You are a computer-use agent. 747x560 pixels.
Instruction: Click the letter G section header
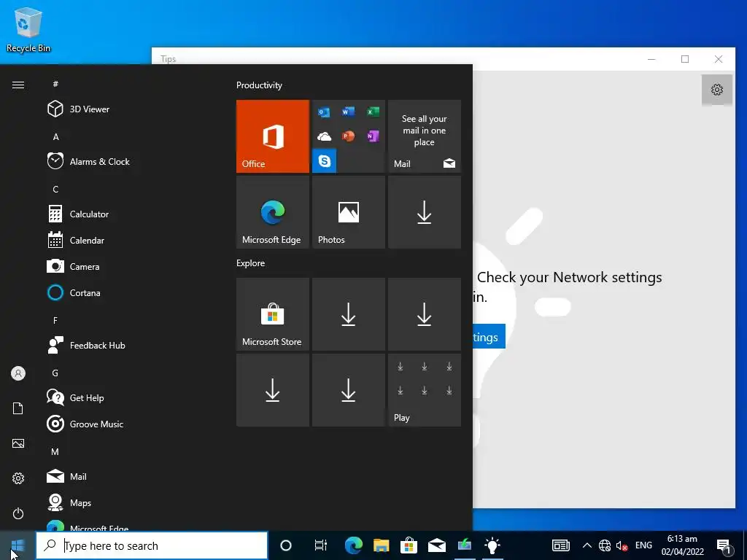coord(55,373)
